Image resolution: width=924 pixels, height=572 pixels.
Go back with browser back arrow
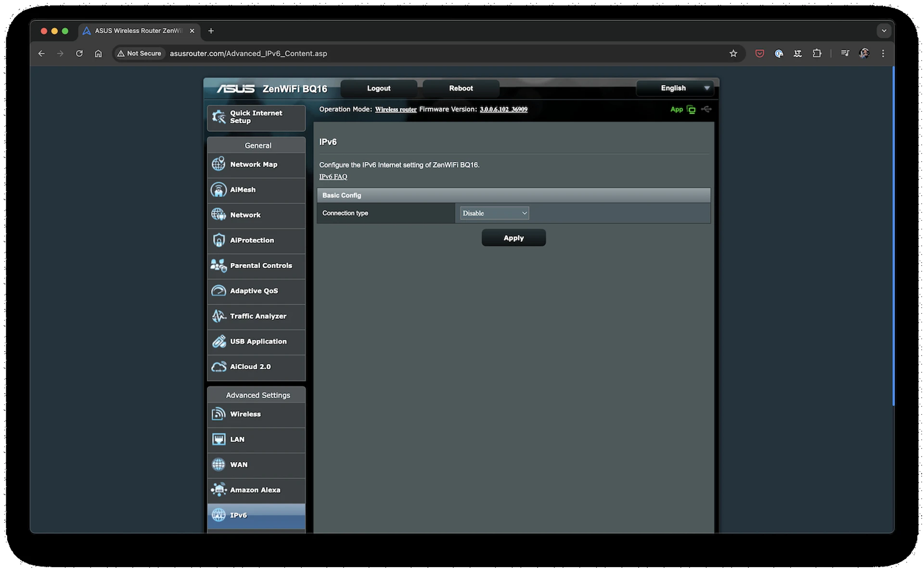click(41, 53)
